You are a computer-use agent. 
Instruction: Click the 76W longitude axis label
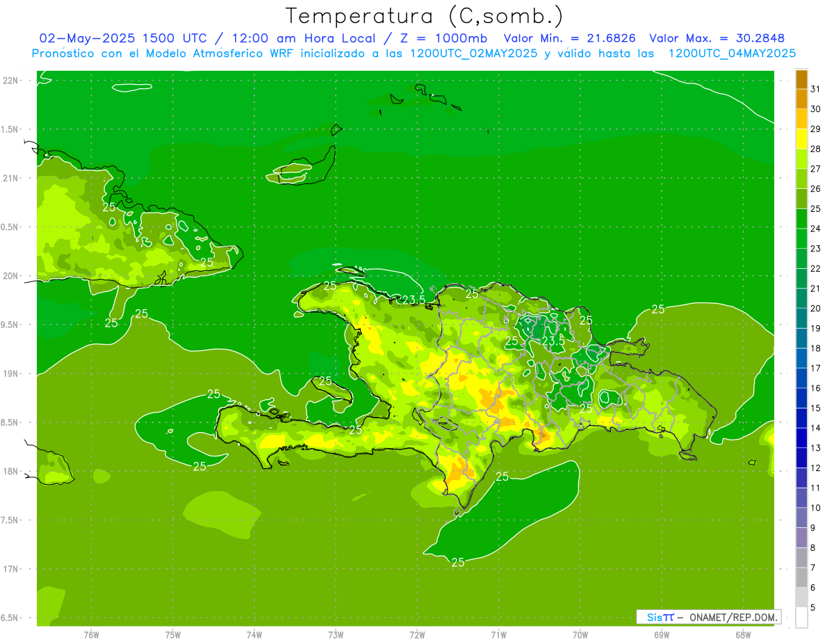[91, 634]
